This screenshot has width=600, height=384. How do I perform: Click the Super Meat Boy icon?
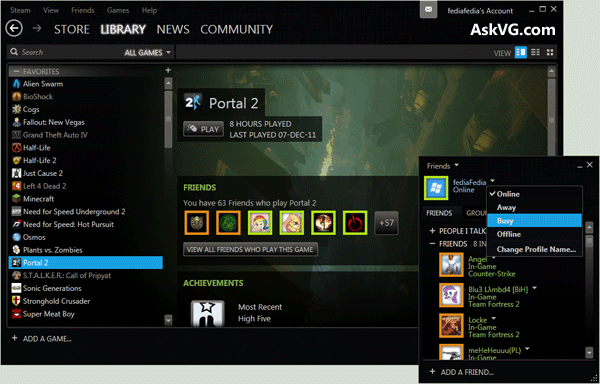click(x=16, y=314)
